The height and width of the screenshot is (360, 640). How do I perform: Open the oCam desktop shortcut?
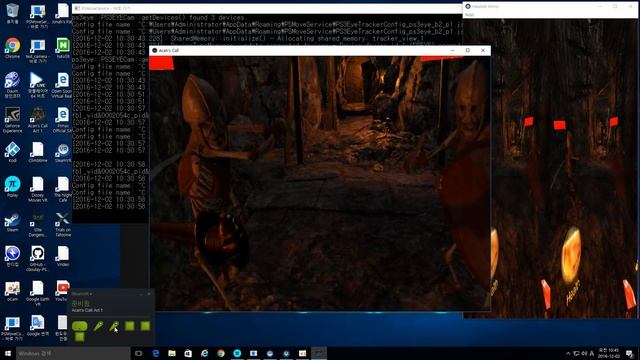[x=12, y=291]
